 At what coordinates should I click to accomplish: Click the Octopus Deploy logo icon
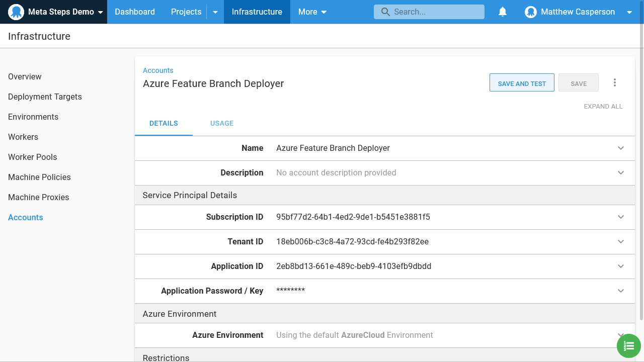click(16, 12)
